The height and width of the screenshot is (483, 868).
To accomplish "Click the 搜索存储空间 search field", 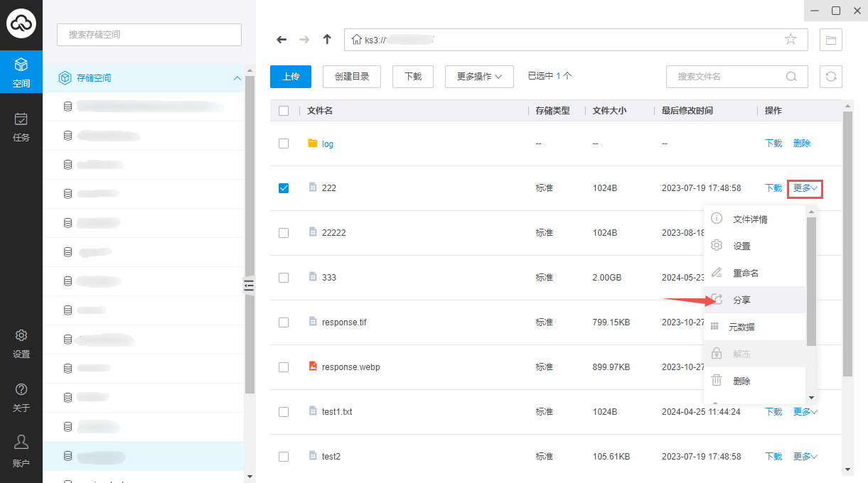I will click(149, 35).
